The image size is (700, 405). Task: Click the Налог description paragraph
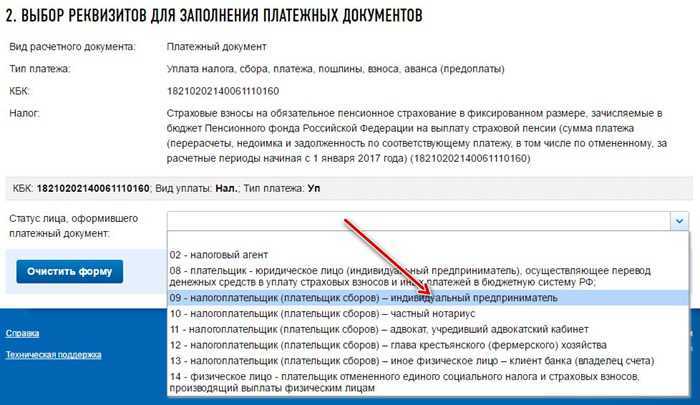(x=417, y=136)
